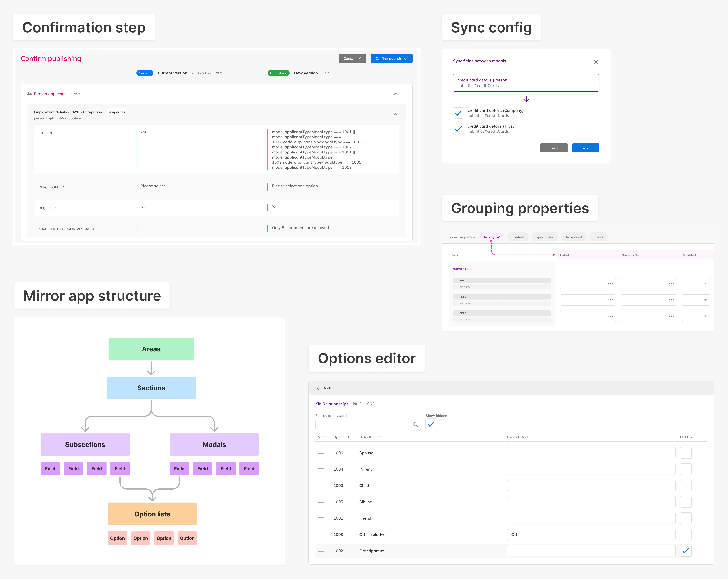Collapse the Person applicant section chevron

click(x=395, y=94)
